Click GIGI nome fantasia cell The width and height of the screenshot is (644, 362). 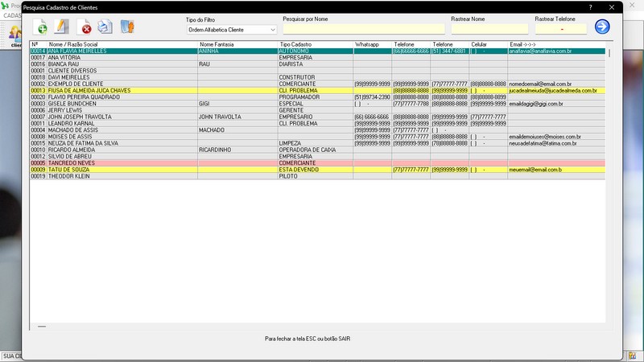pyautogui.click(x=237, y=104)
